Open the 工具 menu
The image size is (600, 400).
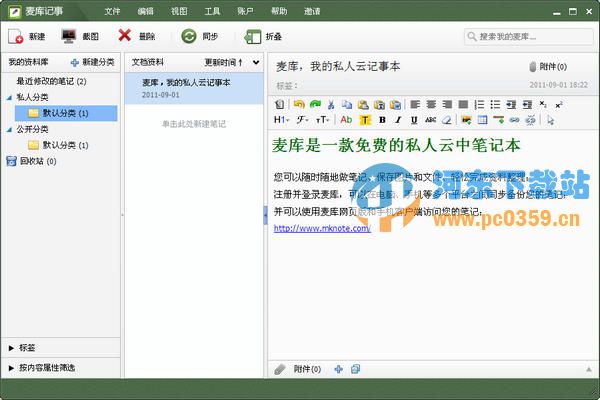coord(212,11)
